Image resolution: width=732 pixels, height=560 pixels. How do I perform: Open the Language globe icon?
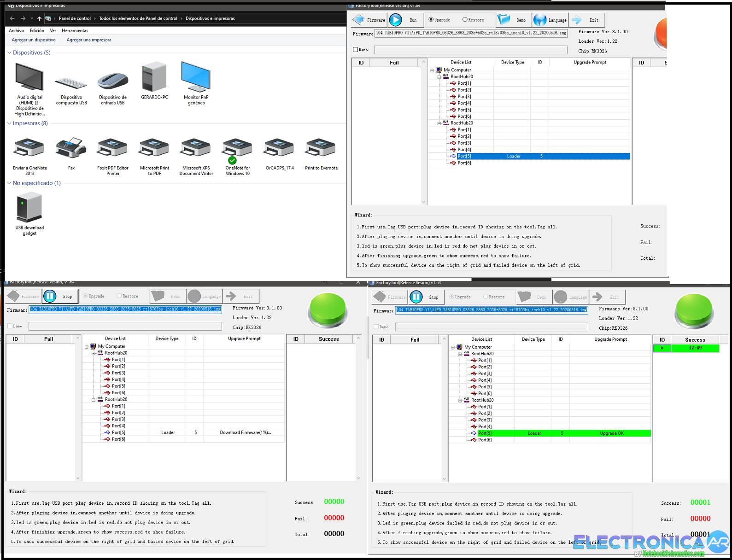(540, 20)
